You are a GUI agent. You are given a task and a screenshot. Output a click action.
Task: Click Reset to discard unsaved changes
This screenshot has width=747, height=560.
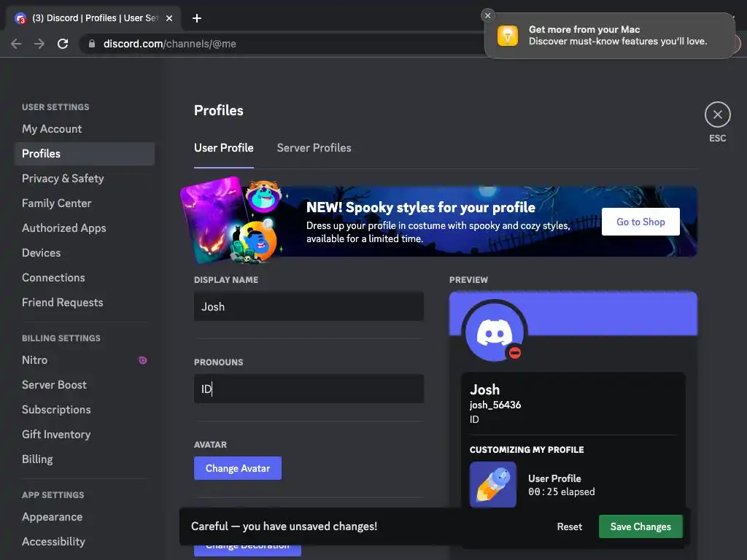point(569,526)
